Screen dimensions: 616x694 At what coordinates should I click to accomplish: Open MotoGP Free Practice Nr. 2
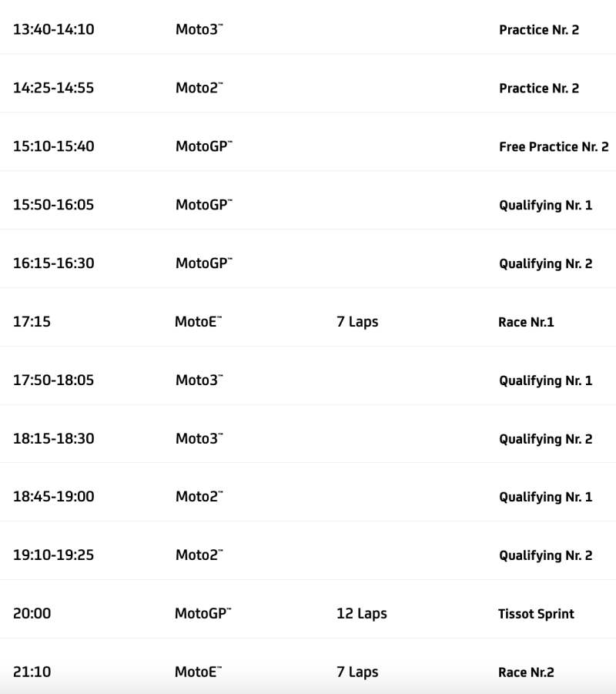point(553,146)
